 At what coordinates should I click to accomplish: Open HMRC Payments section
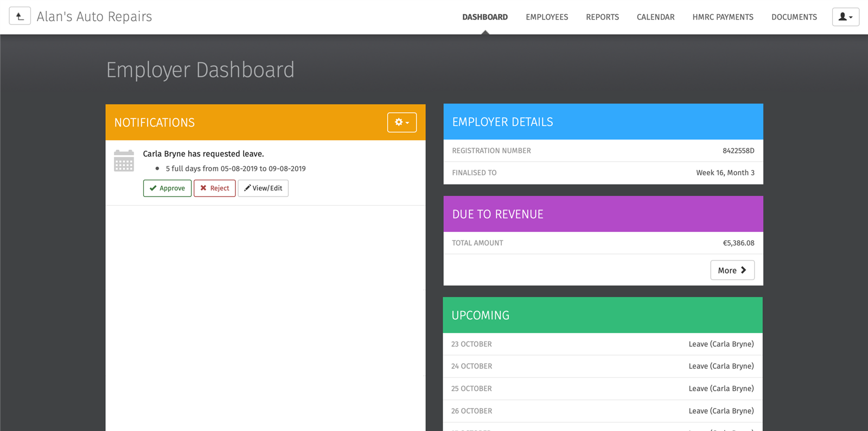click(x=723, y=17)
